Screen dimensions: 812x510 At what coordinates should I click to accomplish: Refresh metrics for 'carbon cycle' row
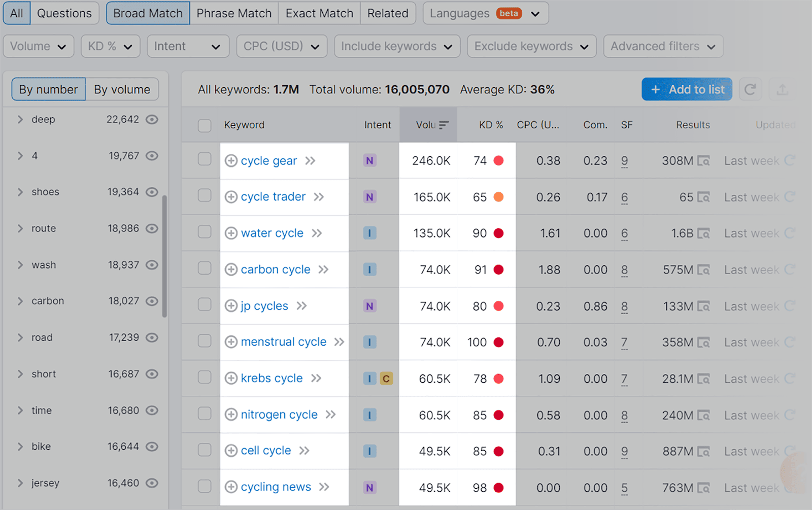point(789,269)
